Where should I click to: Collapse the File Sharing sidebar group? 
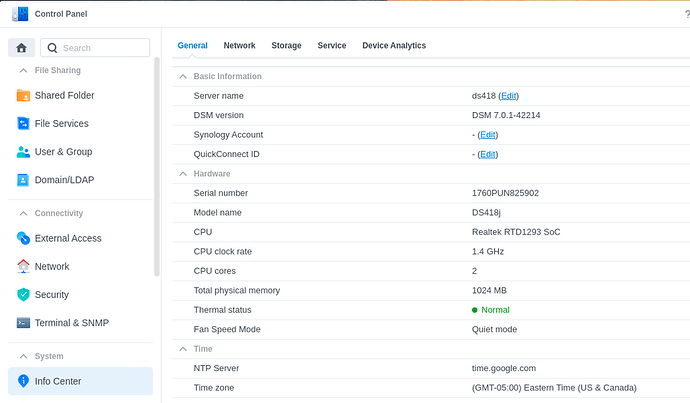[23, 70]
